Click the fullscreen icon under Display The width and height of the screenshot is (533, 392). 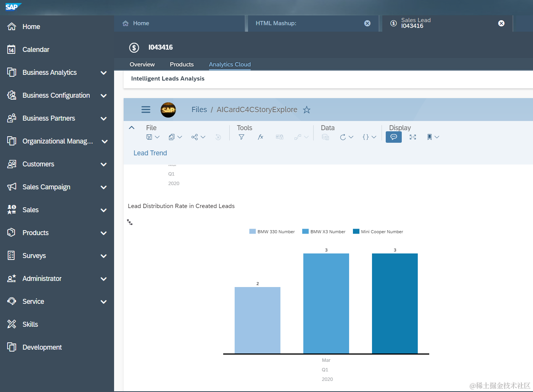pos(413,137)
